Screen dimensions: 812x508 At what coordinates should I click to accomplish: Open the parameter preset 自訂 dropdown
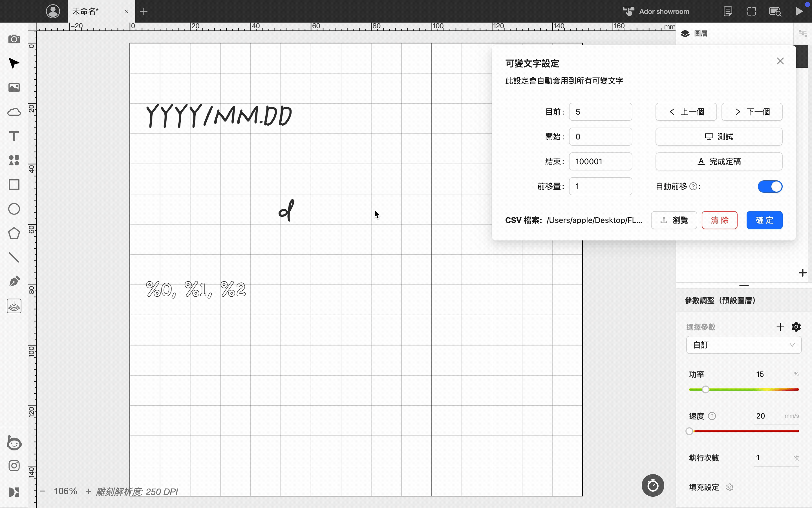pos(743,345)
